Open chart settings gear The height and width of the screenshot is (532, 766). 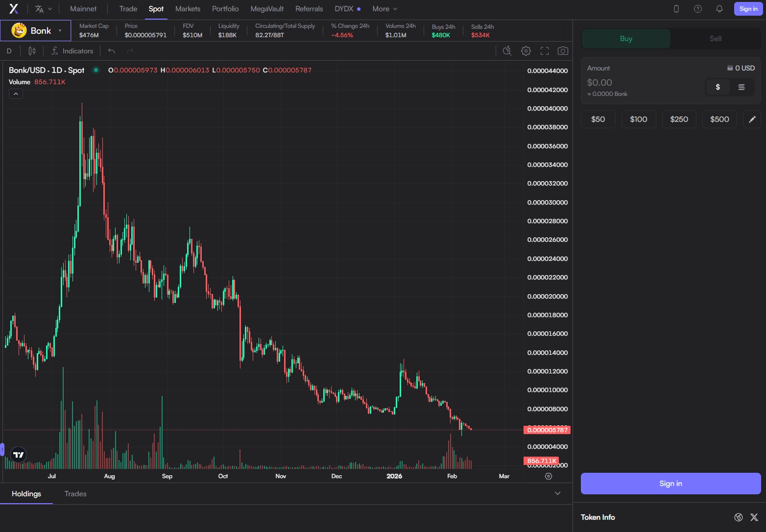pyautogui.click(x=526, y=51)
